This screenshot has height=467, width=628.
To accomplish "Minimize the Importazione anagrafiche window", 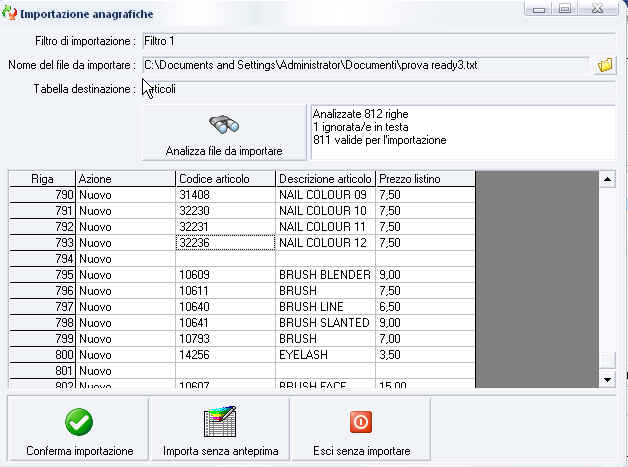I will point(538,9).
